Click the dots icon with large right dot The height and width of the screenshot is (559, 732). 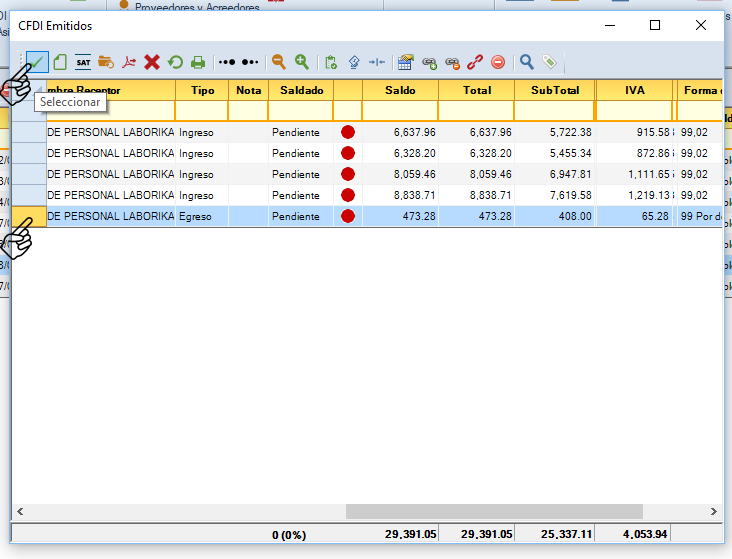227,62
